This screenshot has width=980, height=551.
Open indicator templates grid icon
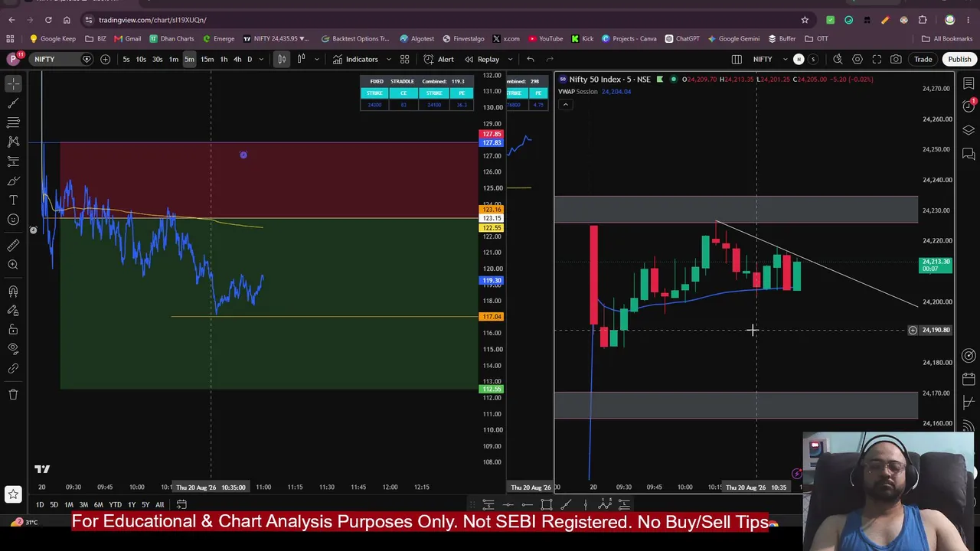[404, 59]
